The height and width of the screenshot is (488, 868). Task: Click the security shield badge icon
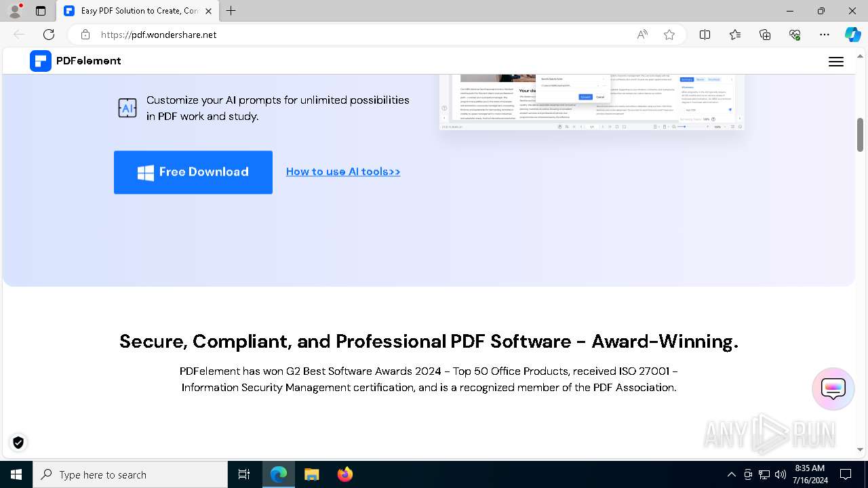(18, 443)
